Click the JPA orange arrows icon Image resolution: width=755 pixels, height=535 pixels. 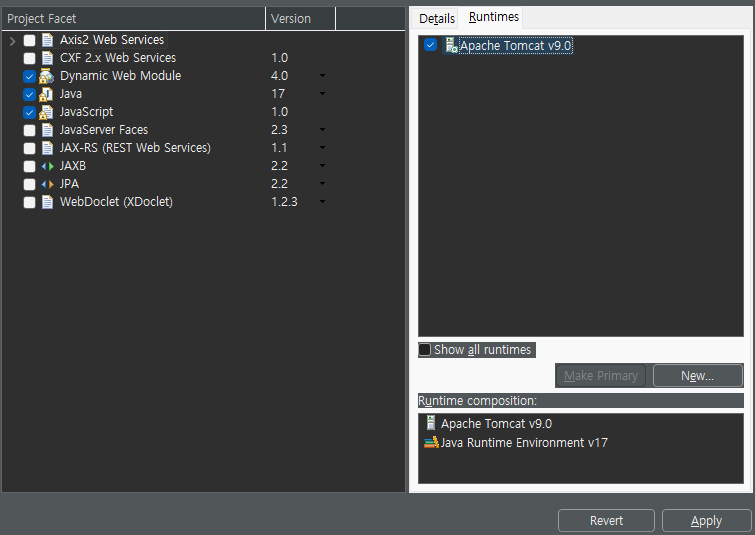(x=47, y=184)
